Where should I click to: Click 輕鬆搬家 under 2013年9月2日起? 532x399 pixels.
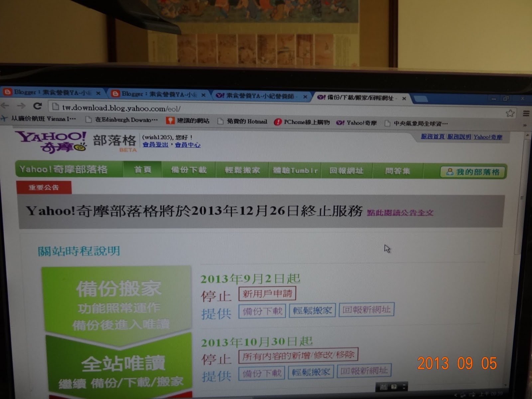[x=312, y=311]
